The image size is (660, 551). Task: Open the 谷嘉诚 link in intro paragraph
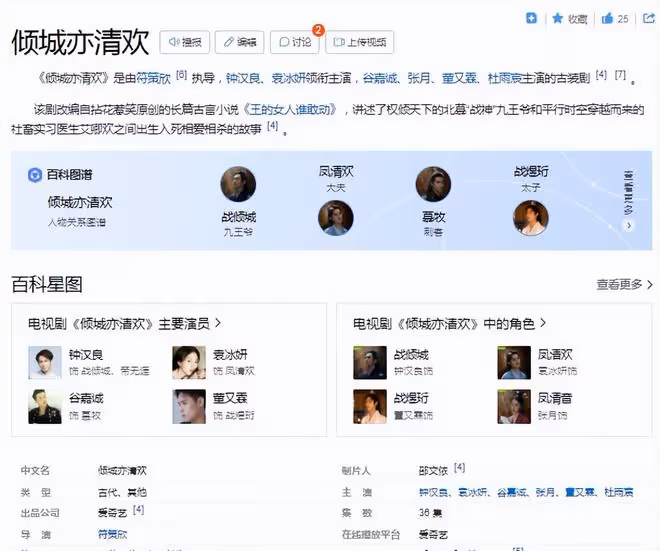380,78
